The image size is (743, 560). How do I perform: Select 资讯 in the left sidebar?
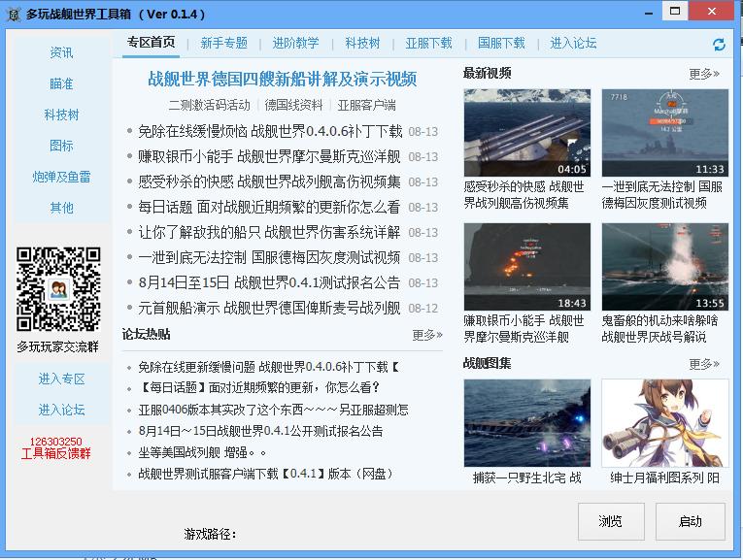[x=61, y=52]
